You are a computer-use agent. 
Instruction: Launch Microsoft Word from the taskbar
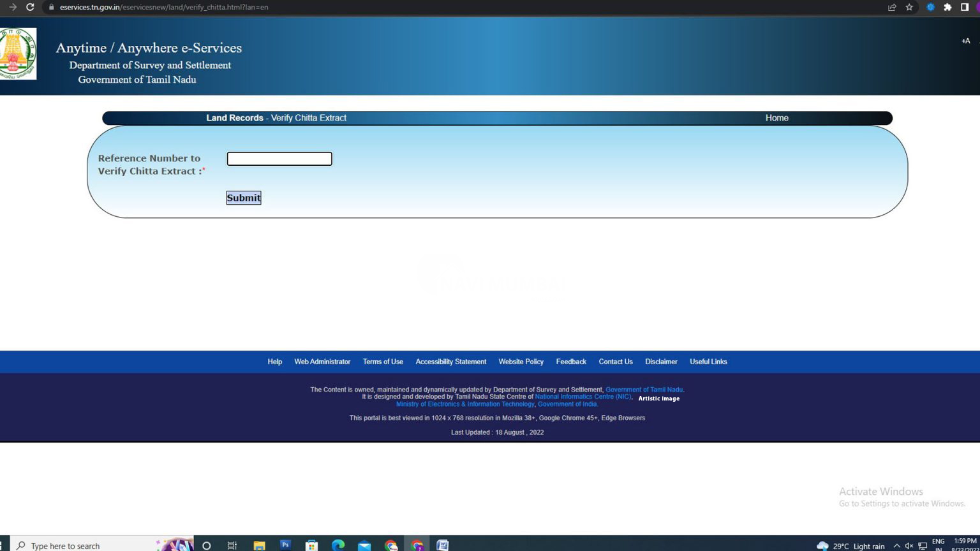click(x=442, y=545)
